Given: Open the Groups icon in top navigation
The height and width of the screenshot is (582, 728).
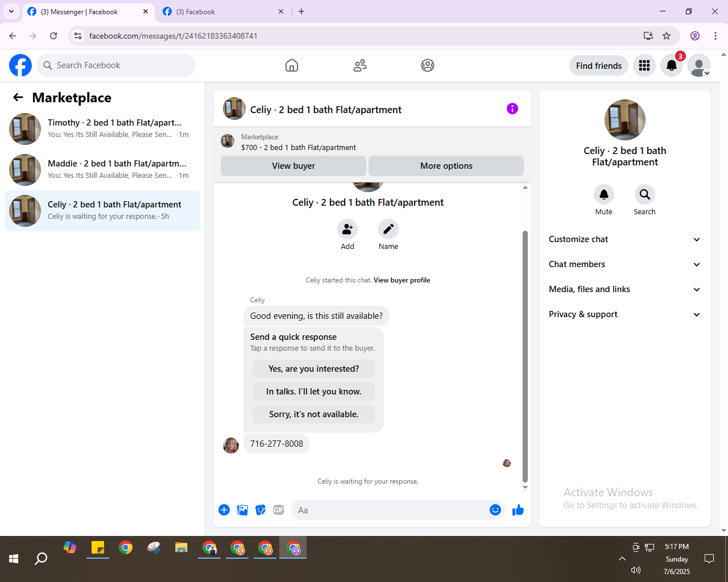Looking at the screenshot, I should click(428, 65).
